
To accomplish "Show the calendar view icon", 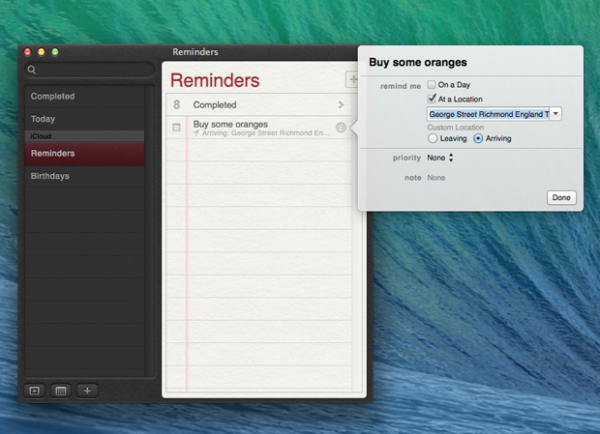I will (x=61, y=391).
